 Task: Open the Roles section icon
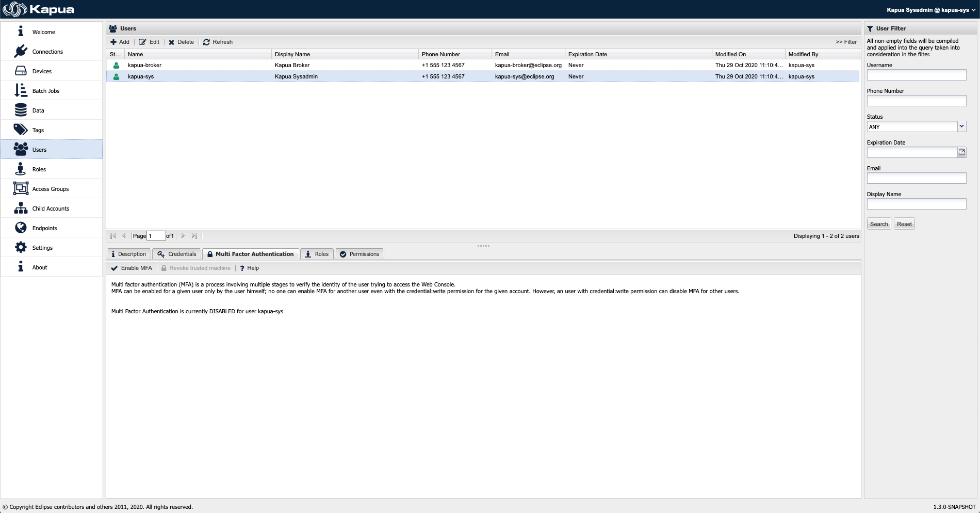21,169
